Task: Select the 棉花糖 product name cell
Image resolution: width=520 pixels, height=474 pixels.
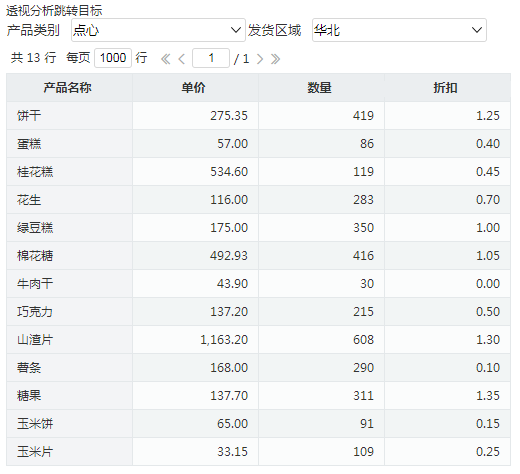Action: click(69, 256)
